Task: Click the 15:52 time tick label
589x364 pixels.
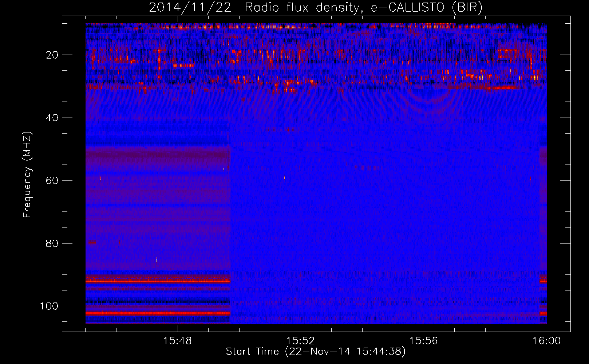Action: [300, 341]
